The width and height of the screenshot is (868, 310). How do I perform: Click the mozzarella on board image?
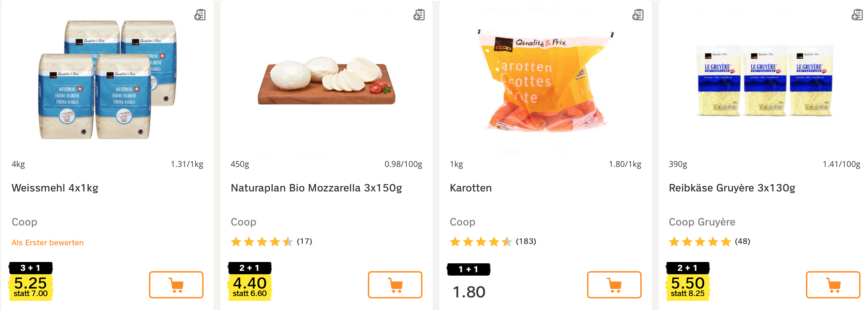(326, 82)
